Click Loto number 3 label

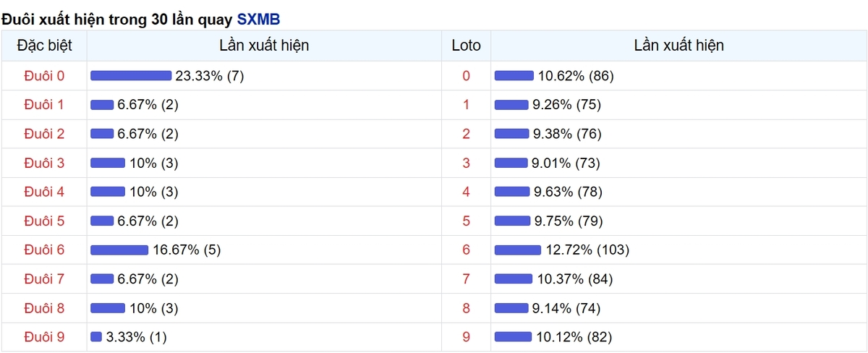pyautogui.click(x=466, y=163)
